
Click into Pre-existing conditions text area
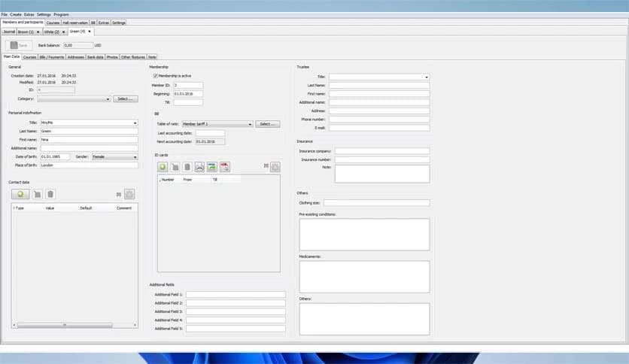point(364,235)
